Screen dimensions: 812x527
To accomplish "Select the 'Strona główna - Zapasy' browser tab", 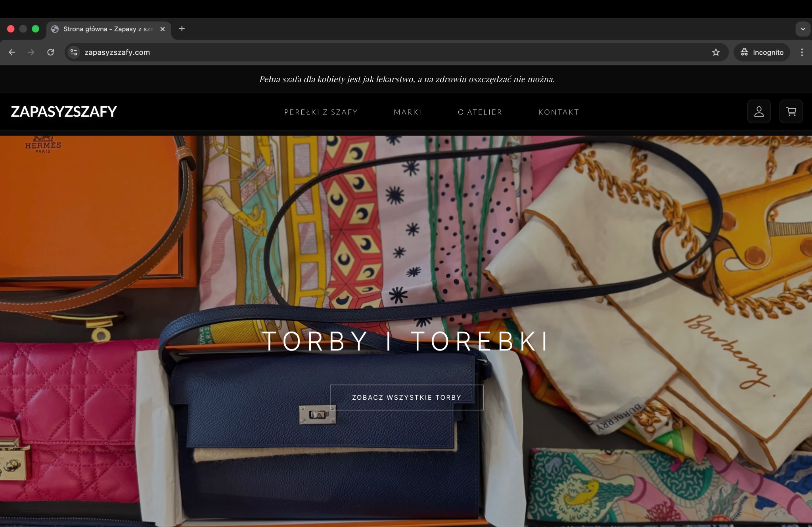I will (x=105, y=29).
